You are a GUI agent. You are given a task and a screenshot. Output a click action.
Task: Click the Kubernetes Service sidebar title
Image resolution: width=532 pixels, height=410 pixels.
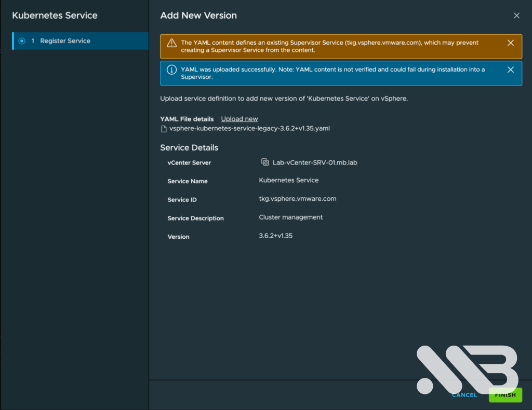coord(55,16)
